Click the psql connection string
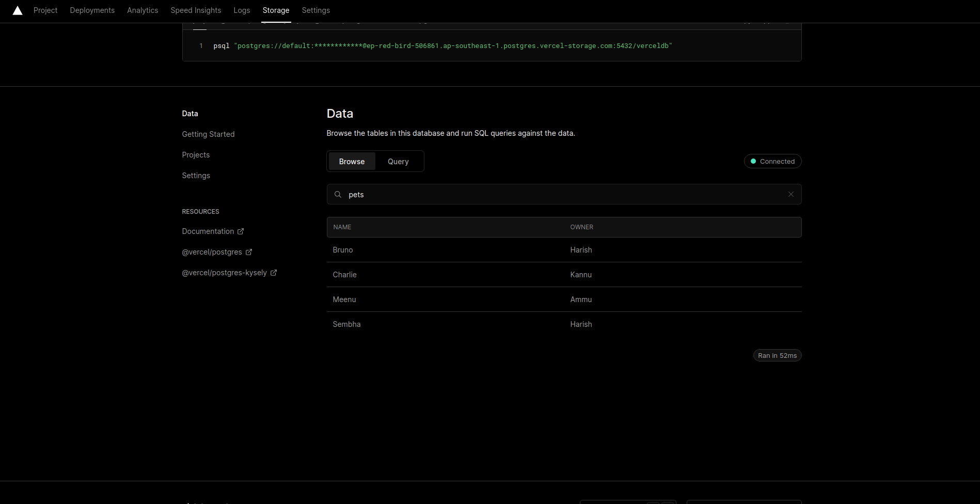Viewport: 980px width, 504px height. click(x=443, y=46)
